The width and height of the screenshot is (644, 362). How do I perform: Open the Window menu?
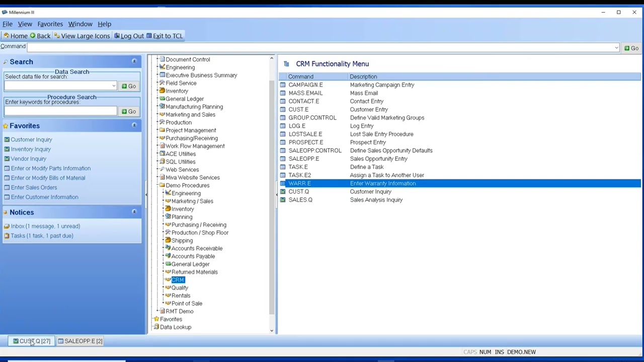point(80,24)
